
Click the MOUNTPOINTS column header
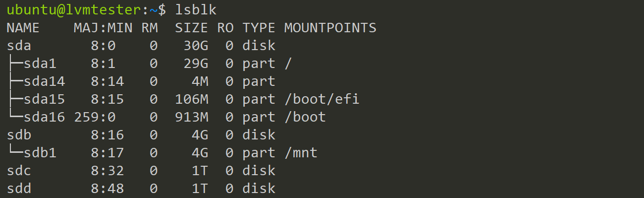pos(330,28)
